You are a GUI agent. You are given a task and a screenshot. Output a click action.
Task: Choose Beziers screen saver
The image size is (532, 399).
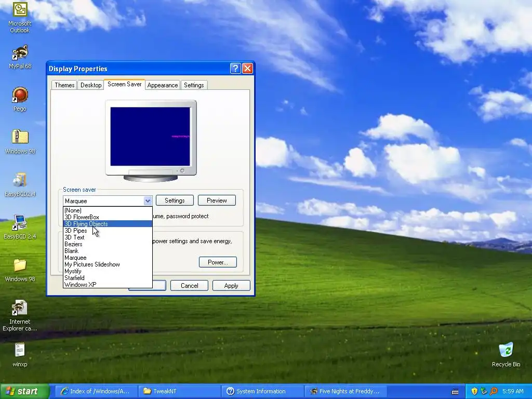[x=108, y=244]
